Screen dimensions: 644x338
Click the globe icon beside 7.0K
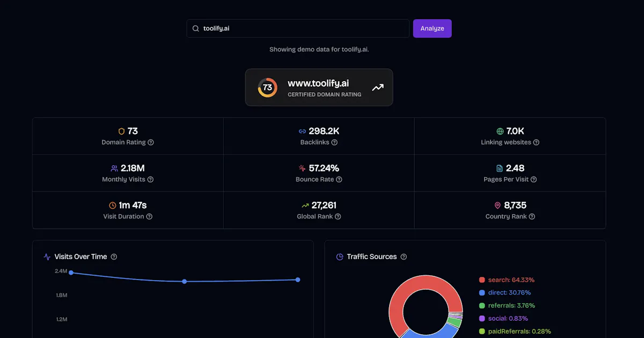pos(500,131)
